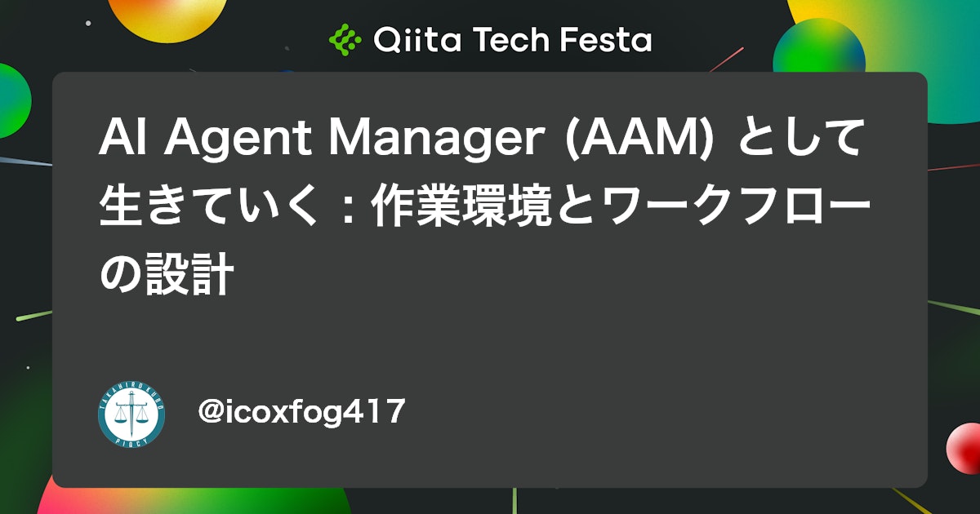Click the '(AAM)' text in title
The image size is (980, 514).
coord(640,140)
